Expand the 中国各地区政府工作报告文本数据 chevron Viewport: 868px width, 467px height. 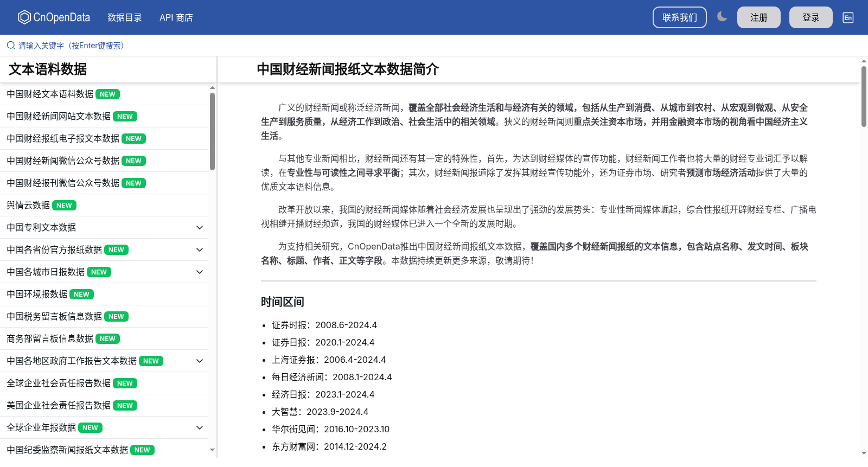pos(200,361)
